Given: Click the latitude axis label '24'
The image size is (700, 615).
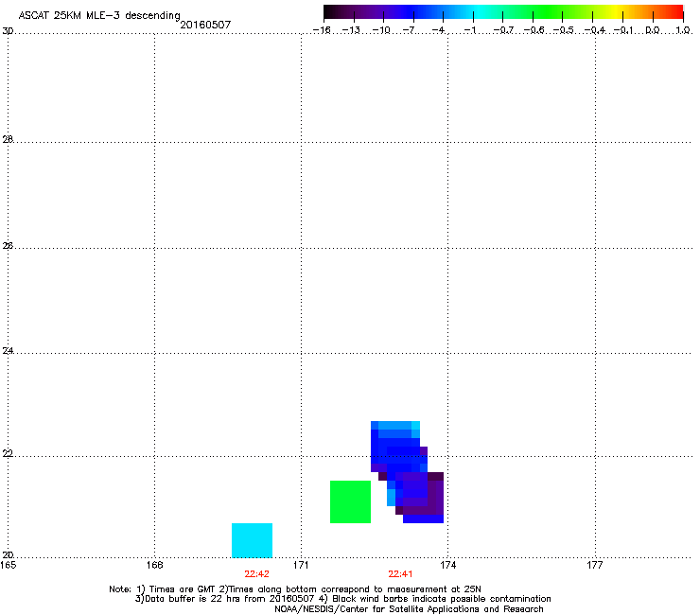Looking at the screenshot, I should pos(8,351).
